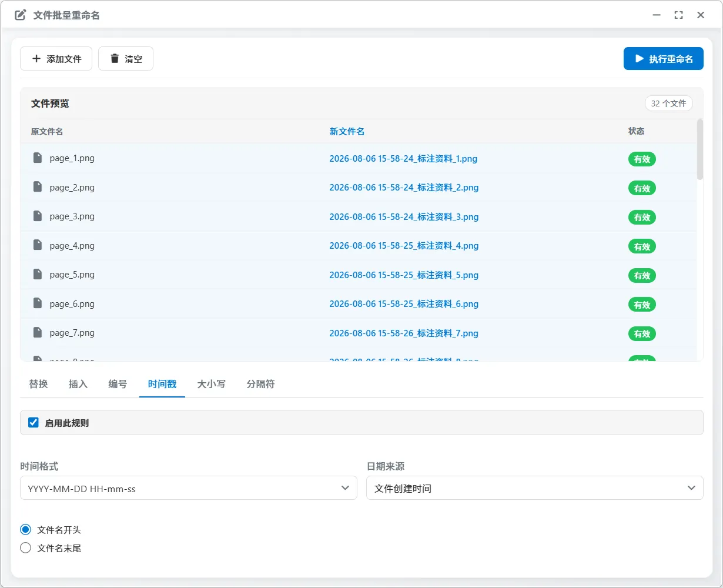The width and height of the screenshot is (723, 588).
Task: Click the play icon on 执行重命名
Action: point(640,59)
